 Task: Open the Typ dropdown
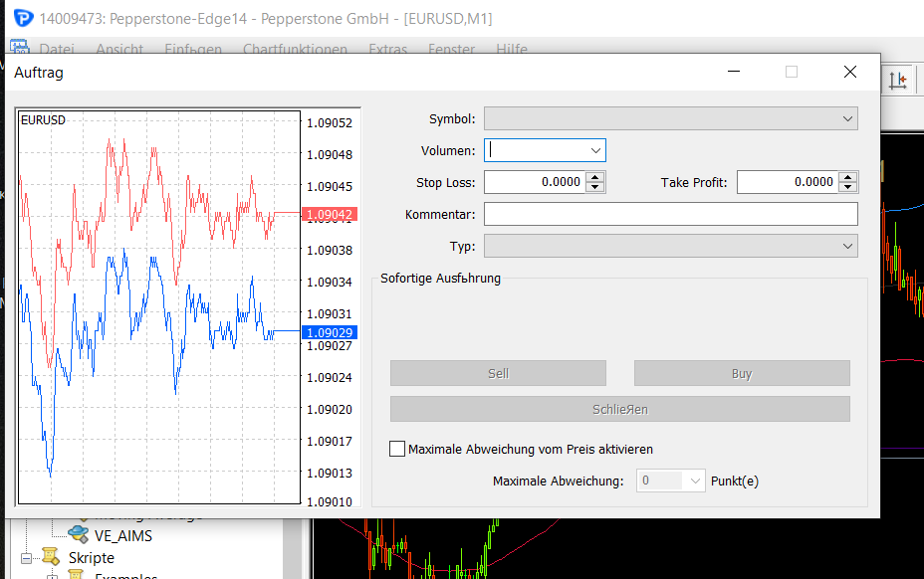click(671, 246)
